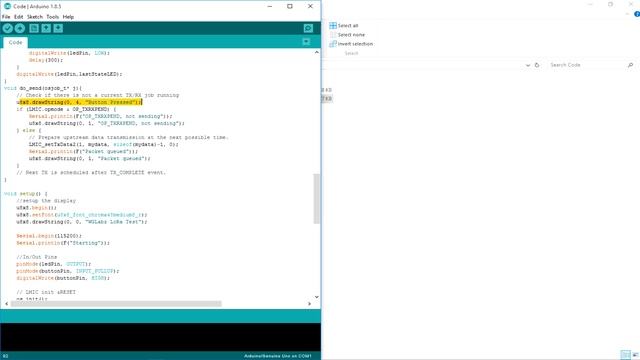Click the search magnifier icon in File Explorer
Screen dimensions: 640x360
(630, 65)
